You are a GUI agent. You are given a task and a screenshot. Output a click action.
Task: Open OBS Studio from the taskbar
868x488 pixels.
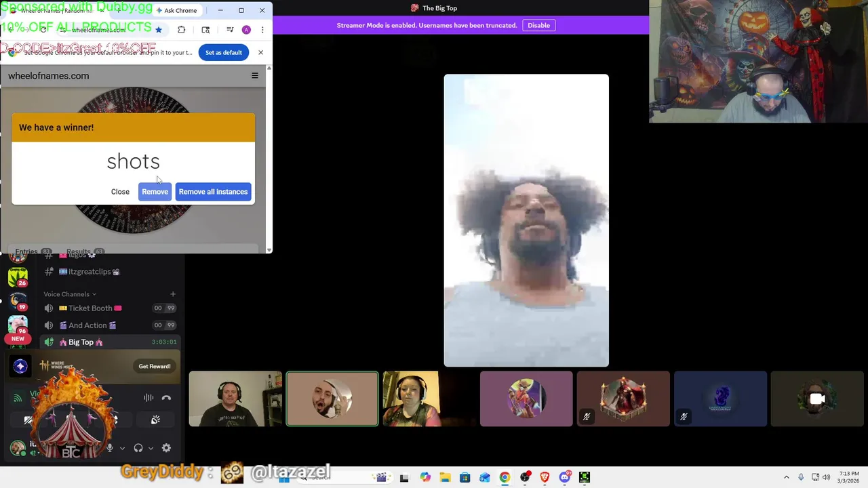pos(525,478)
